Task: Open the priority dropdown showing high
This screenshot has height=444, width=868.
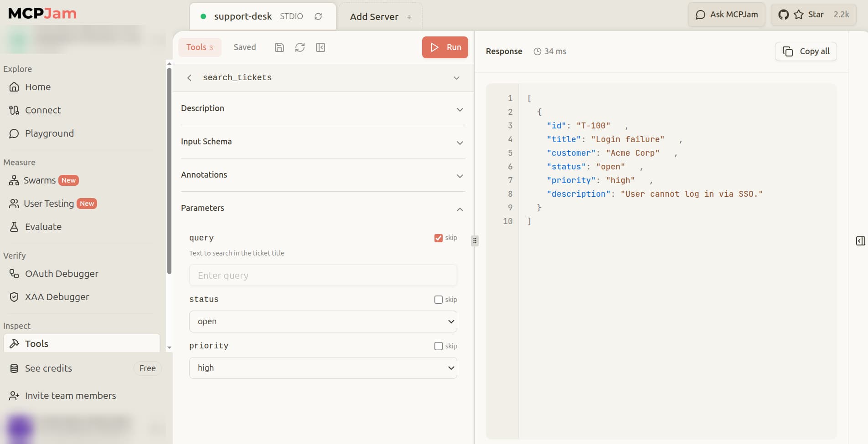Action: (x=323, y=368)
